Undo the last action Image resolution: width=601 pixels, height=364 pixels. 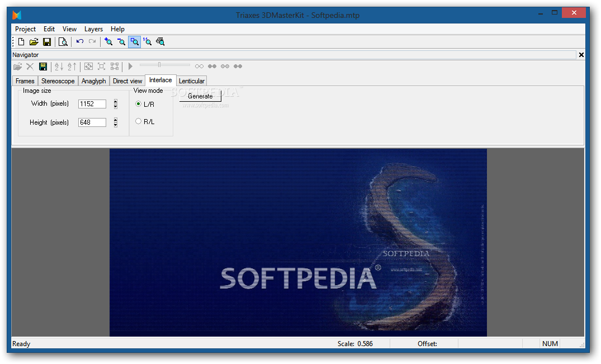80,41
